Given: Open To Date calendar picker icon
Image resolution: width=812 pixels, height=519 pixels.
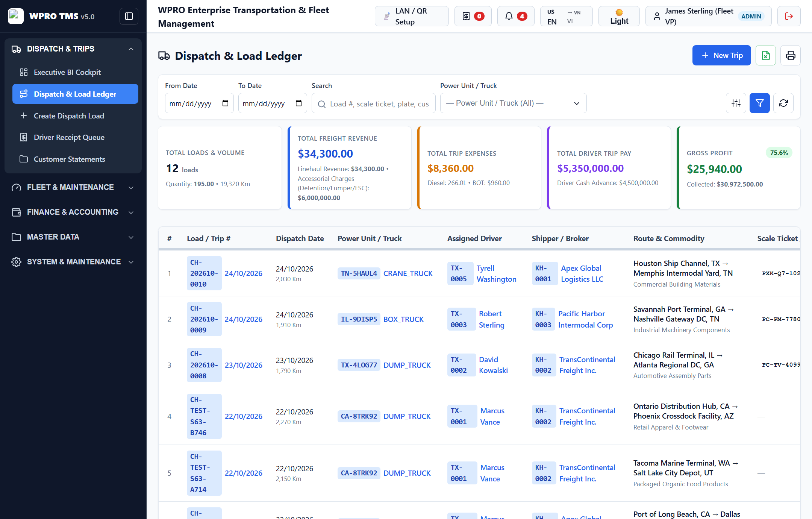Looking at the screenshot, I should tap(298, 103).
